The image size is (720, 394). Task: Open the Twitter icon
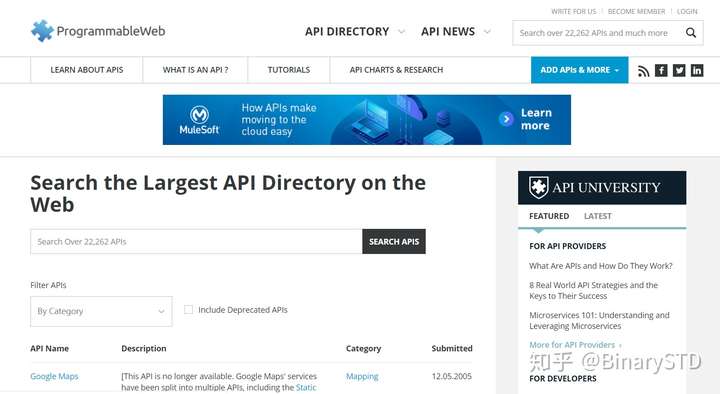pyautogui.click(x=679, y=70)
